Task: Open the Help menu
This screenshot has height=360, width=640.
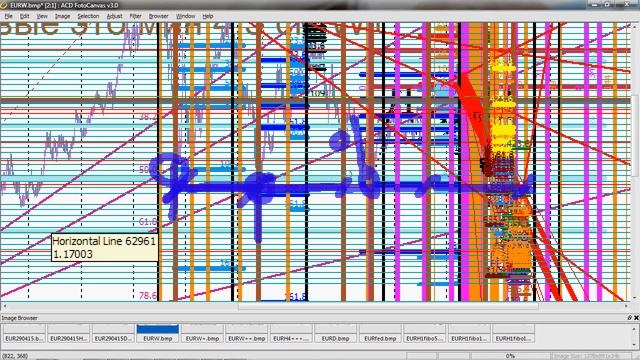Action: pyautogui.click(x=208, y=16)
